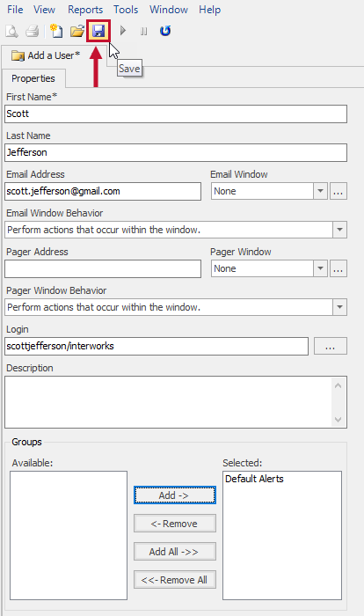The width and height of the screenshot is (364, 616).
Task: Click the Pause toolbar icon
Action: (x=143, y=31)
